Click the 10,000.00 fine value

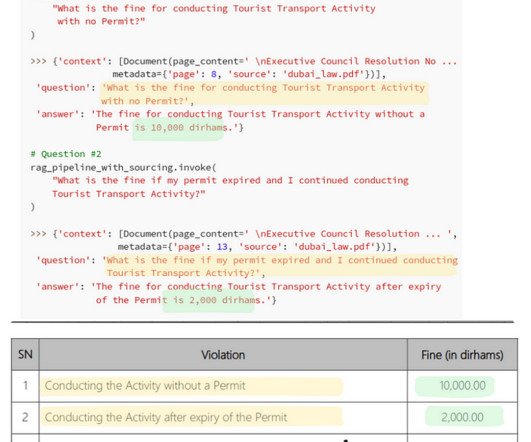[x=462, y=385]
